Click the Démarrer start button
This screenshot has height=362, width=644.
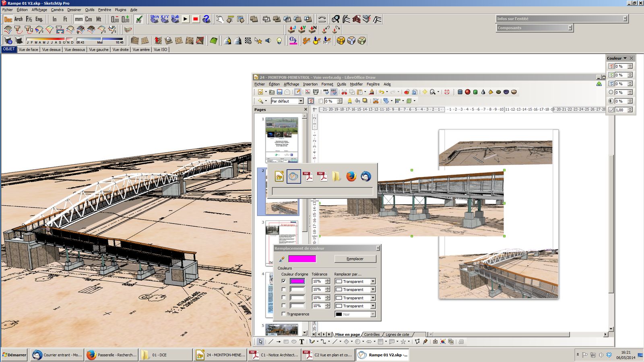(x=14, y=355)
